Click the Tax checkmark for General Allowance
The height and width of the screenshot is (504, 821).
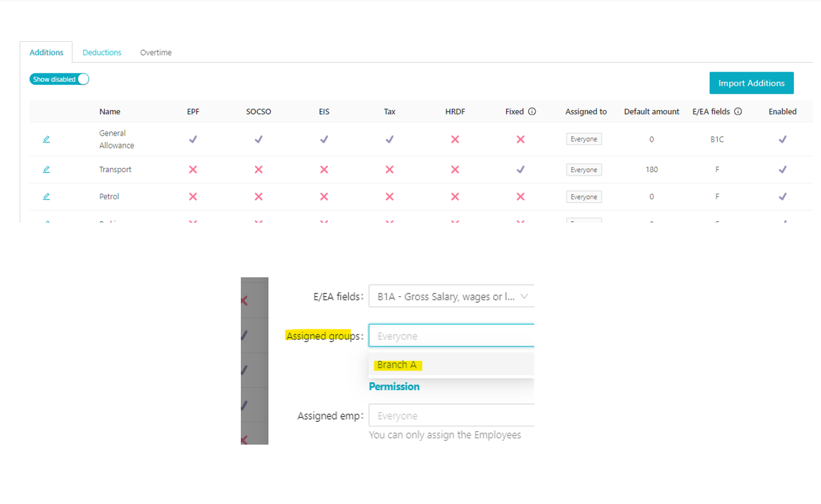point(389,139)
